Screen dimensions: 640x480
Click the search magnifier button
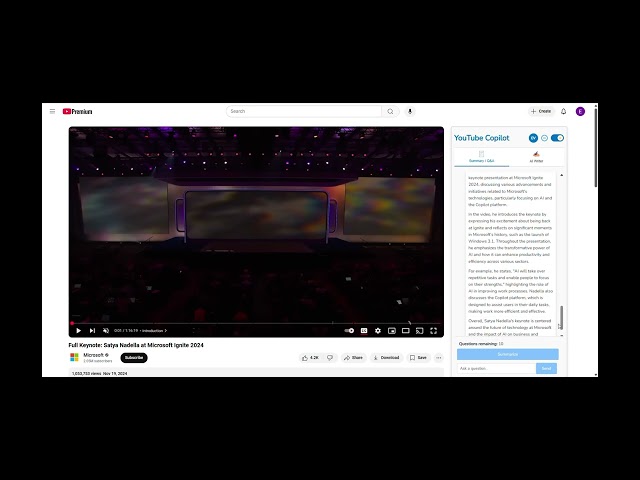point(390,111)
